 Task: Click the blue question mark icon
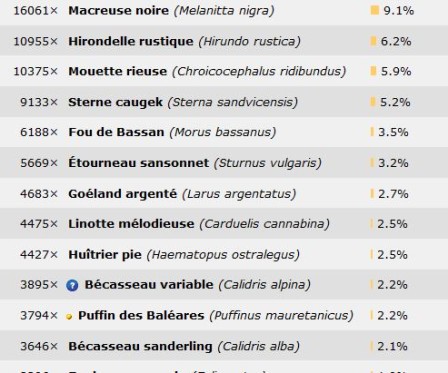click(72, 285)
